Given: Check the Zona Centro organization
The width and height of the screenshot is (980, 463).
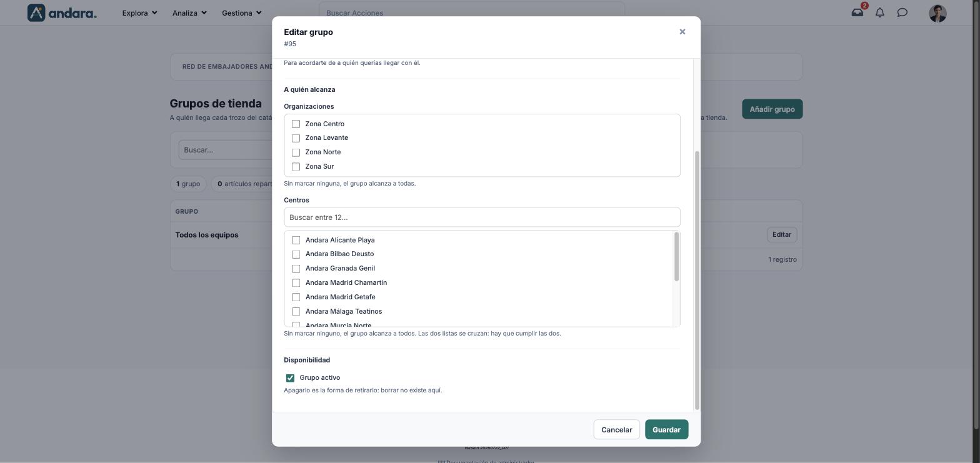Looking at the screenshot, I should click(x=296, y=124).
